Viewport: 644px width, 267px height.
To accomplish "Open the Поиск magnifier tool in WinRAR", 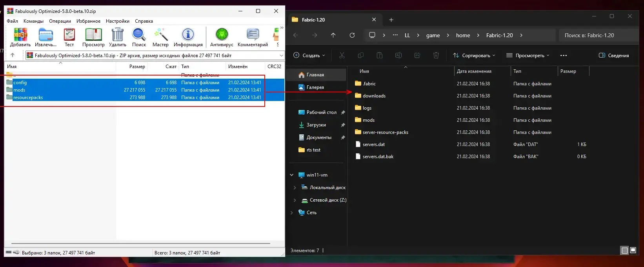I will (x=139, y=38).
